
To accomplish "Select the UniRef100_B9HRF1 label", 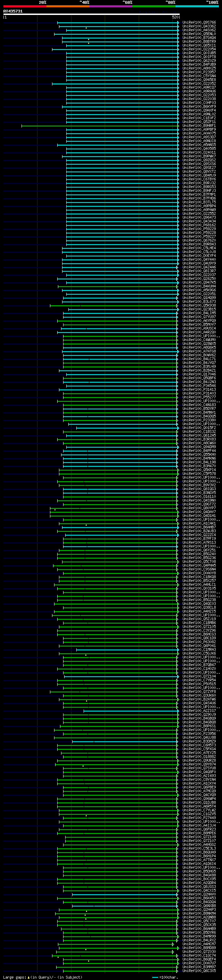I will click(199, 125).
